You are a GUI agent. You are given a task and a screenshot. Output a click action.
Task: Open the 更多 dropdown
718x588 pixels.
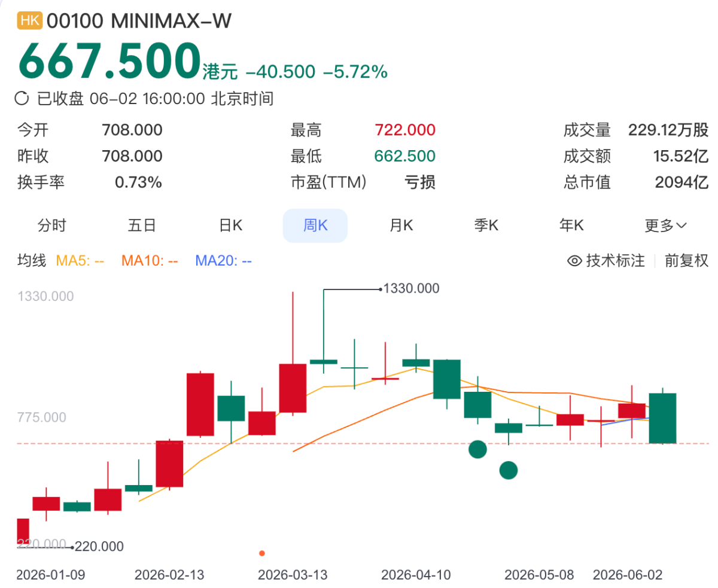[x=666, y=226]
